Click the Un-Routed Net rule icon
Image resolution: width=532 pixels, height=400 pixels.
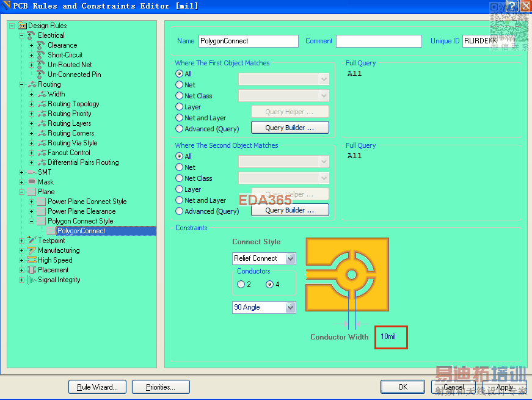point(41,65)
